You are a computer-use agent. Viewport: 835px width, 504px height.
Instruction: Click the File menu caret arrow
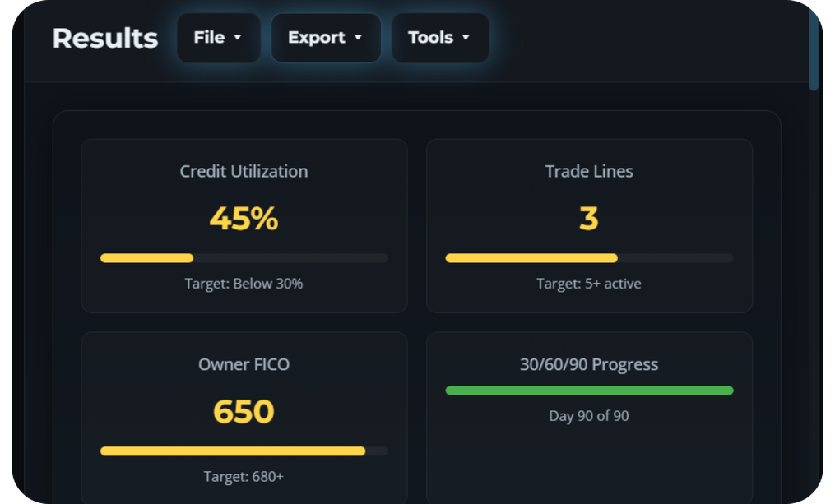click(x=238, y=38)
